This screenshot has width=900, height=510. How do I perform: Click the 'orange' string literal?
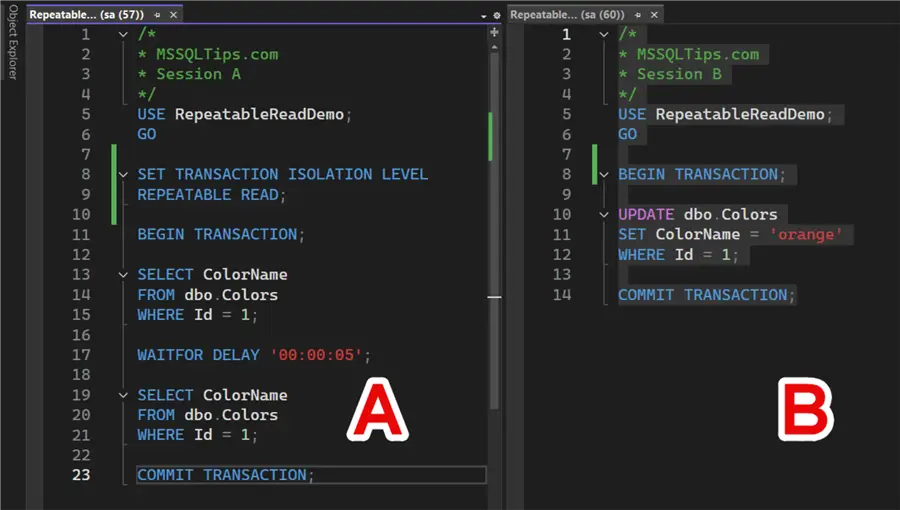[x=806, y=235]
